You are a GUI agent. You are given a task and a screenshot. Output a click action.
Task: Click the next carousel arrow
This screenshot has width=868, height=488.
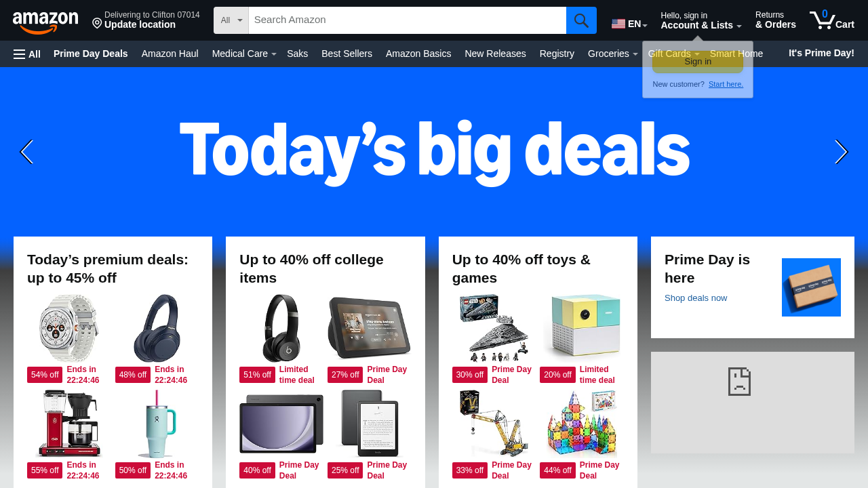[841, 152]
